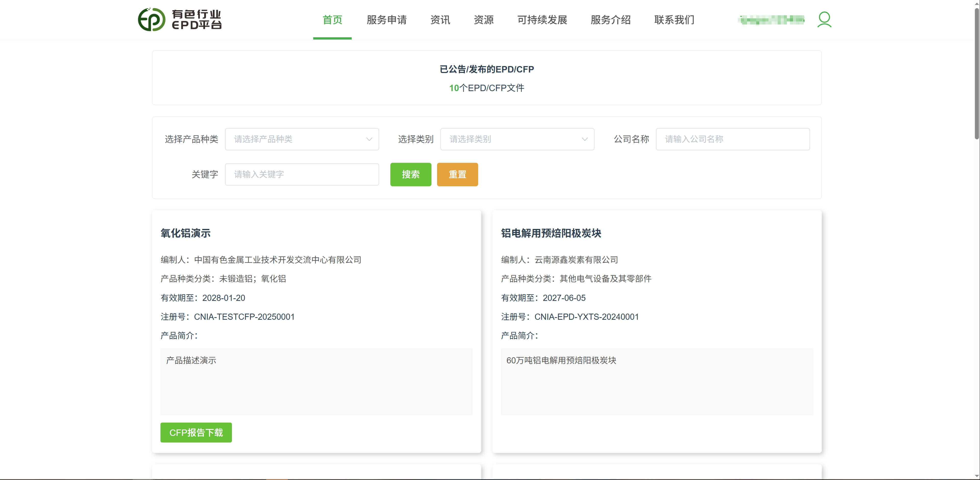
Task: Download report via CFP报告下载 button
Action: (x=196, y=433)
